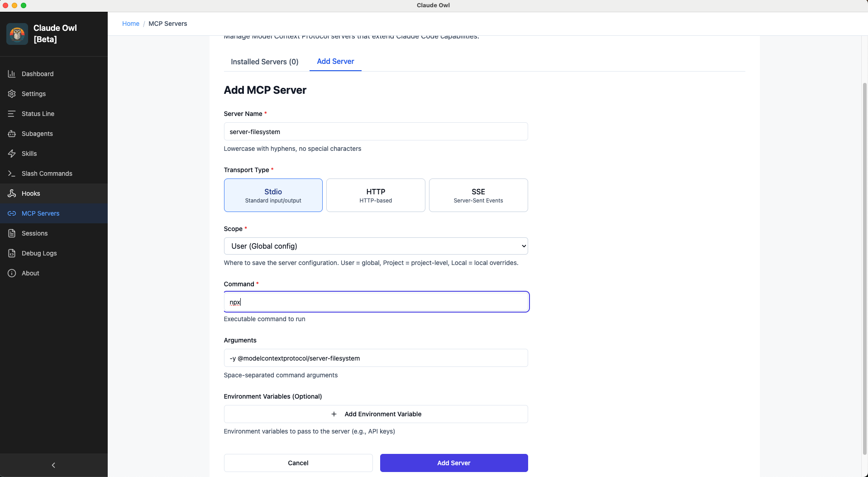The width and height of the screenshot is (868, 477).
Task: Switch to the Installed Servers tab
Action: 264,62
